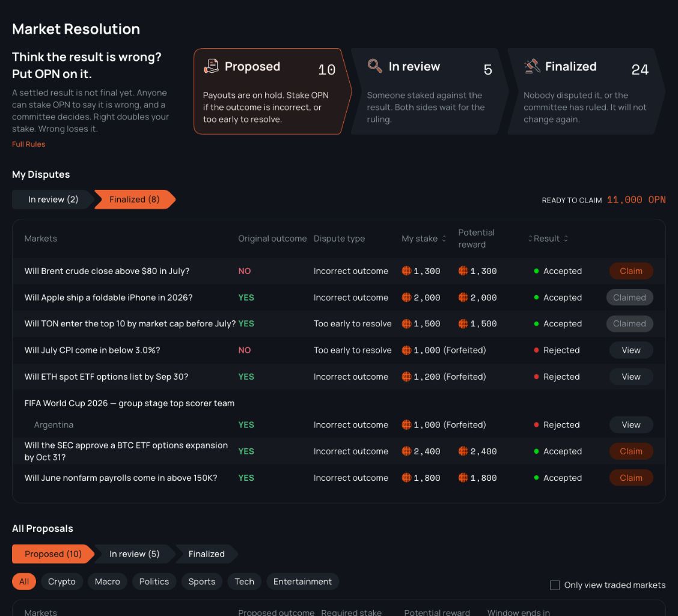
Task: Click coin icon by 1,200 (Forfeited)
Action: [x=406, y=377]
